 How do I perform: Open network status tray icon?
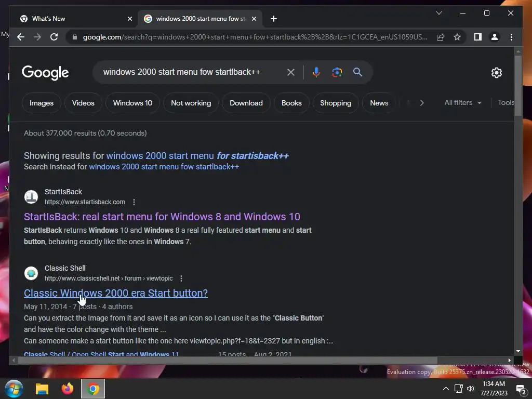click(x=459, y=389)
